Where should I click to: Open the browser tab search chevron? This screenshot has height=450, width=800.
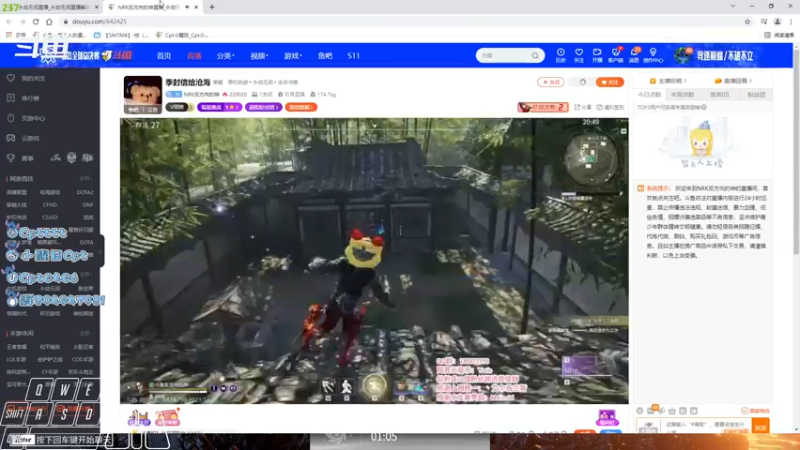click(x=733, y=6)
